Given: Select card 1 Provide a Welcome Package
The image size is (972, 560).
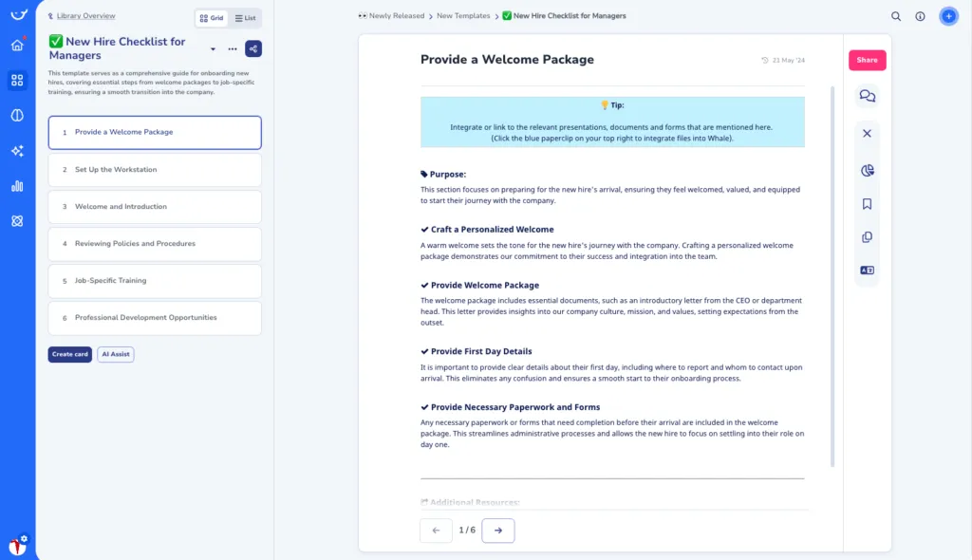Looking at the screenshot, I should [155, 132].
